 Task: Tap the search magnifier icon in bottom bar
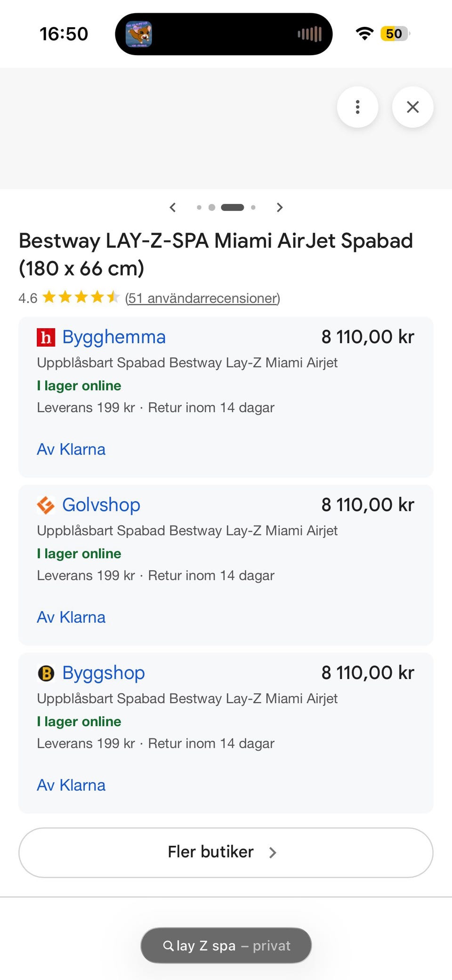click(x=168, y=946)
